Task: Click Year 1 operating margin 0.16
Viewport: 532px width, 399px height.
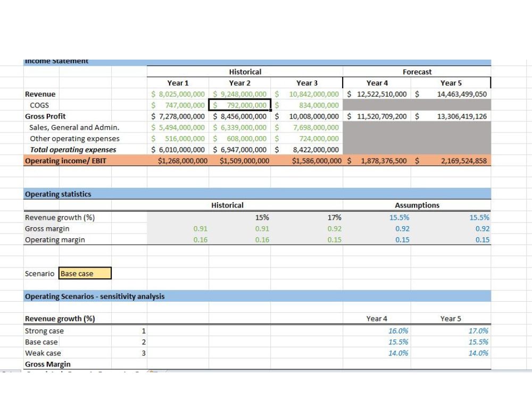Action: coord(178,239)
